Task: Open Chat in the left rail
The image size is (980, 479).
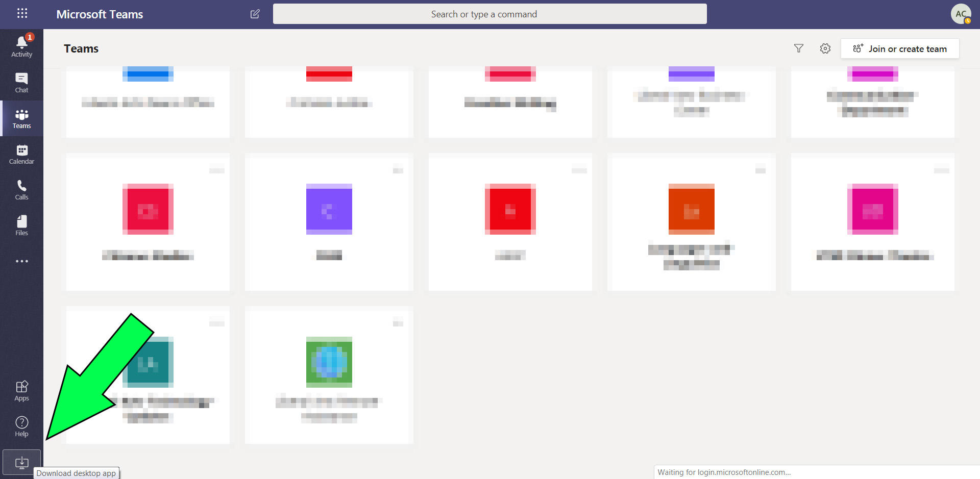Action: tap(21, 82)
